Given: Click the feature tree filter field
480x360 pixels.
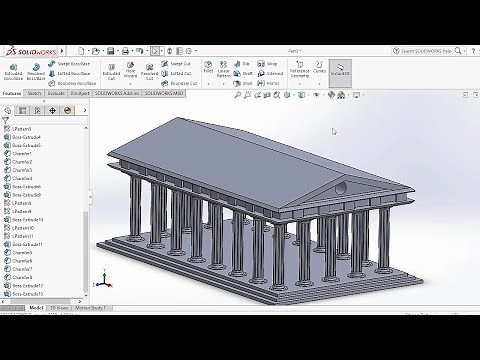Looking at the screenshot, I should click(x=47, y=120).
